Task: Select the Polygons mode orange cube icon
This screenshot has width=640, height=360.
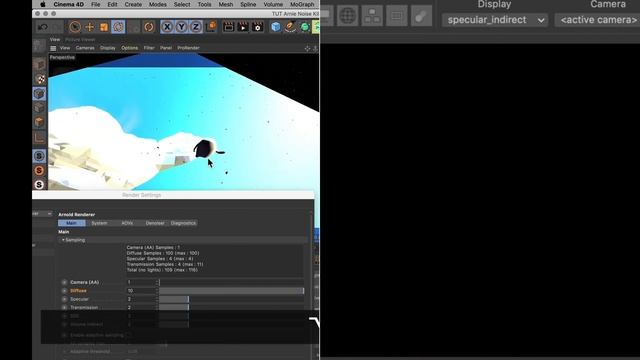Action: (x=40, y=122)
